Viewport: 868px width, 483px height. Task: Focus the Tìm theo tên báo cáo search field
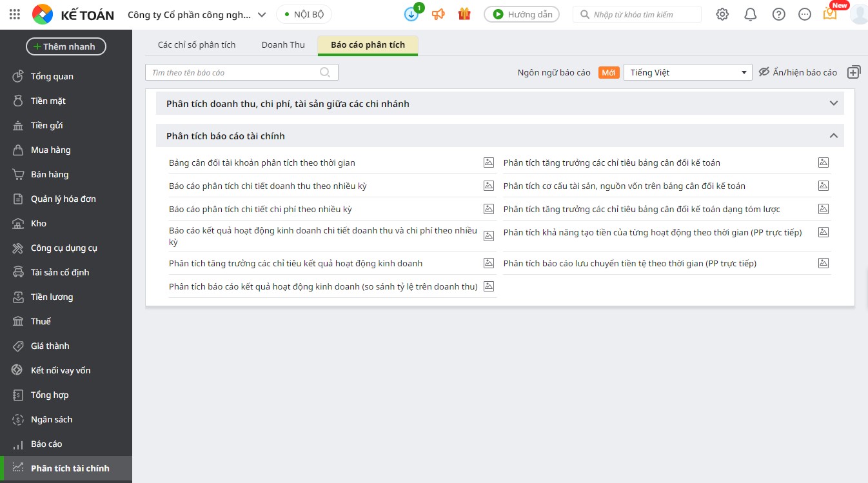click(x=241, y=72)
